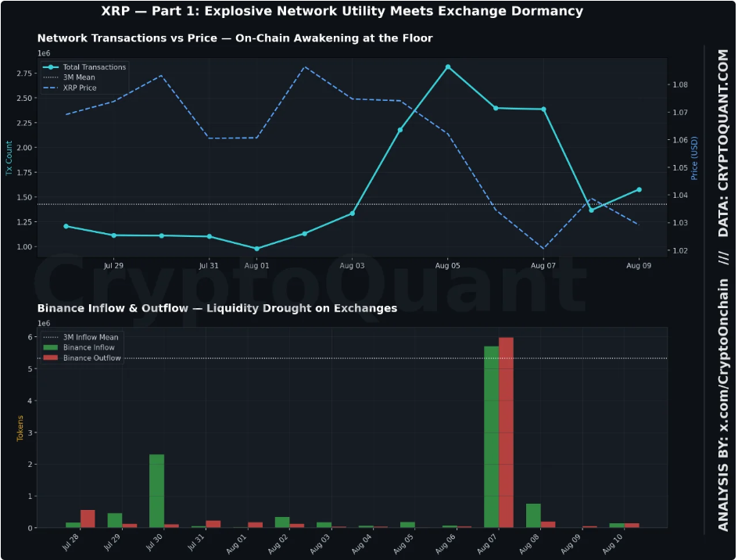Click the red Binance Outflow legend swatch
Image resolution: width=738 pixels, height=560 pixels.
(50, 358)
